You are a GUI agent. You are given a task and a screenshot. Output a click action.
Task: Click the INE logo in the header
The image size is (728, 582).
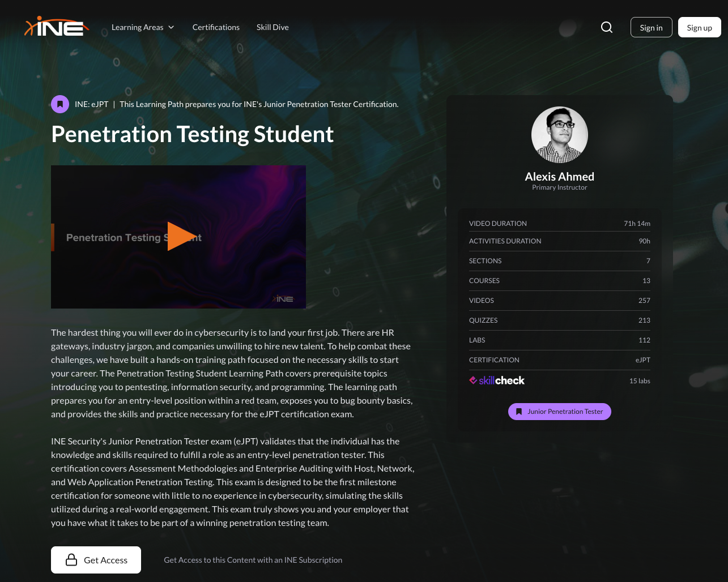pyautogui.click(x=57, y=27)
